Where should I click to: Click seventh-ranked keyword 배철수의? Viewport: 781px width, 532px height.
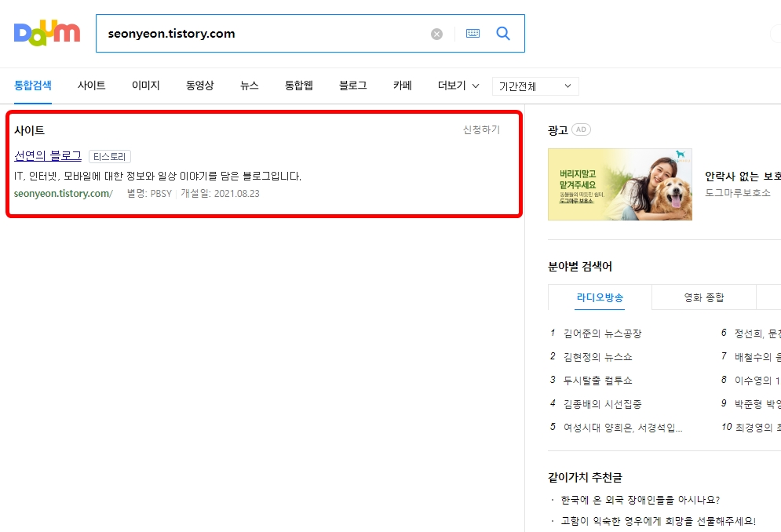point(757,357)
